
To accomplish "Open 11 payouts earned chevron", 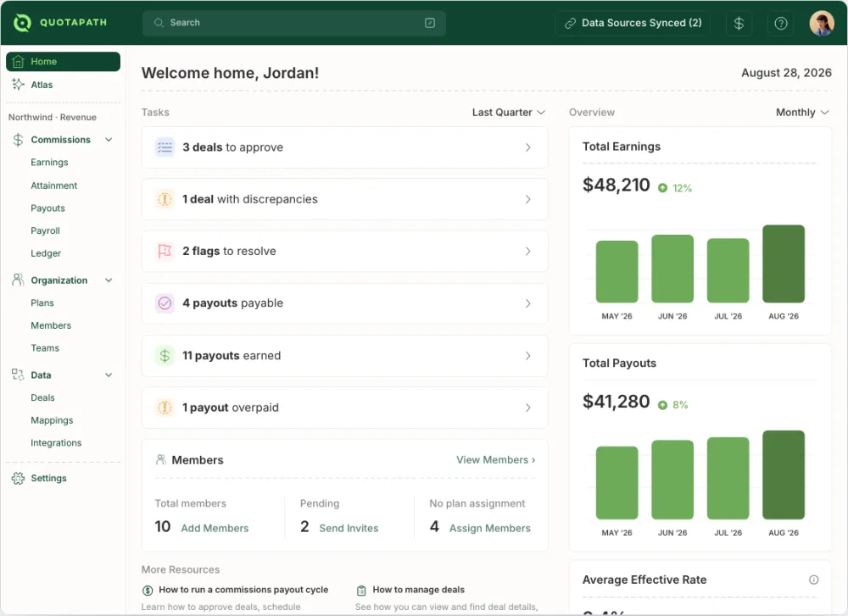I will tap(527, 356).
